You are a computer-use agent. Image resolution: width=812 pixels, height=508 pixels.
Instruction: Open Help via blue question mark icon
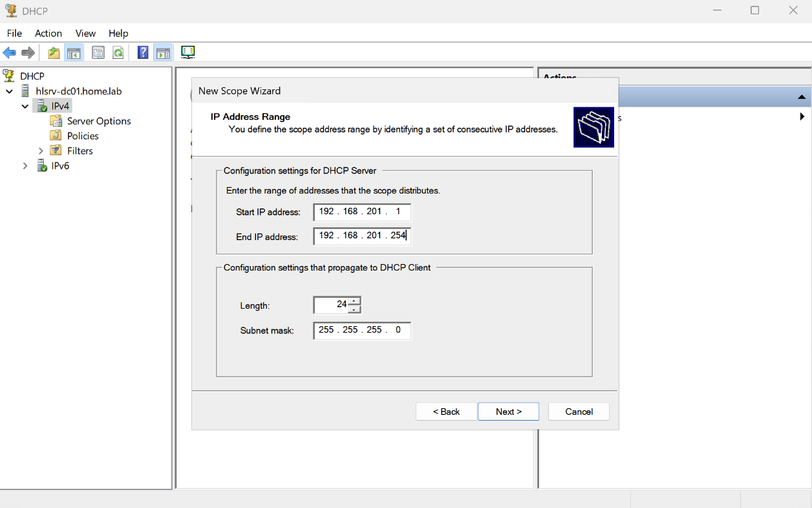pos(143,53)
